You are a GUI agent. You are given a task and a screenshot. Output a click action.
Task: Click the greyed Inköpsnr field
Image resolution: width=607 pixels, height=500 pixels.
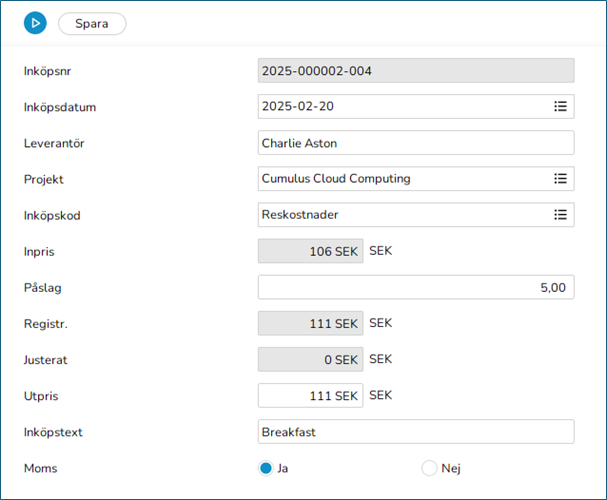pos(415,70)
